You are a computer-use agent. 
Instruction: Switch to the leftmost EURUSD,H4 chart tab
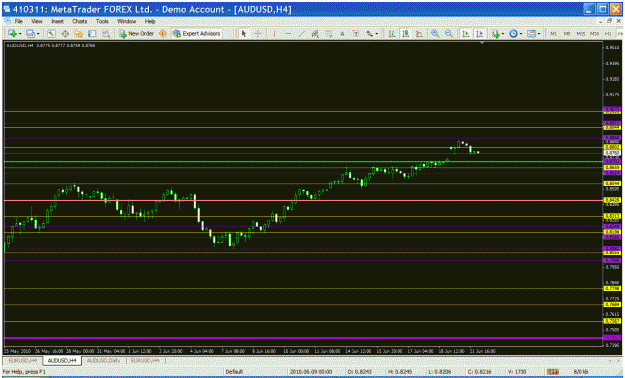click(x=23, y=360)
